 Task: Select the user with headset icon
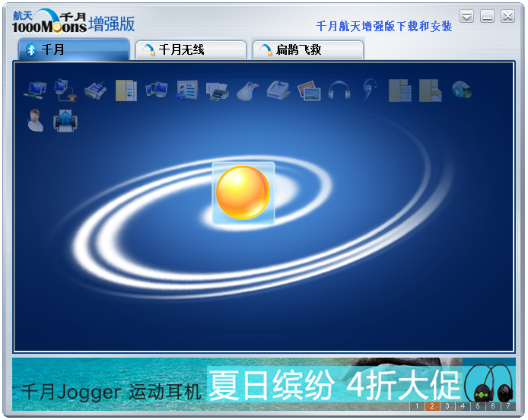click(35, 120)
